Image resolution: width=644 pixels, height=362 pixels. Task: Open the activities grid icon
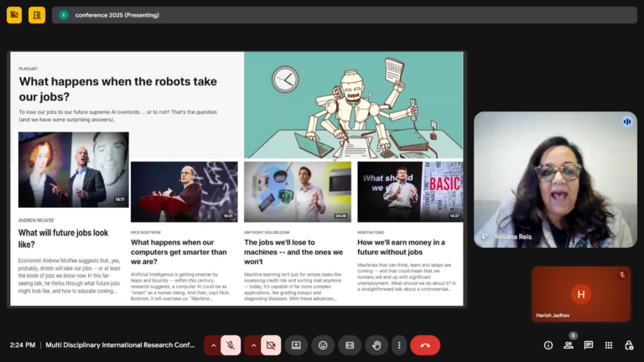(x=609, y=344)
